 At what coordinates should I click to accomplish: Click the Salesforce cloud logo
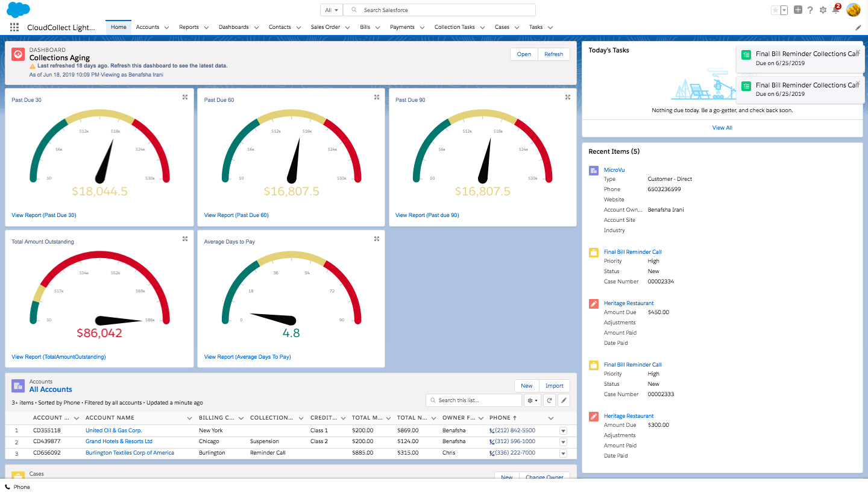point(18,10)
